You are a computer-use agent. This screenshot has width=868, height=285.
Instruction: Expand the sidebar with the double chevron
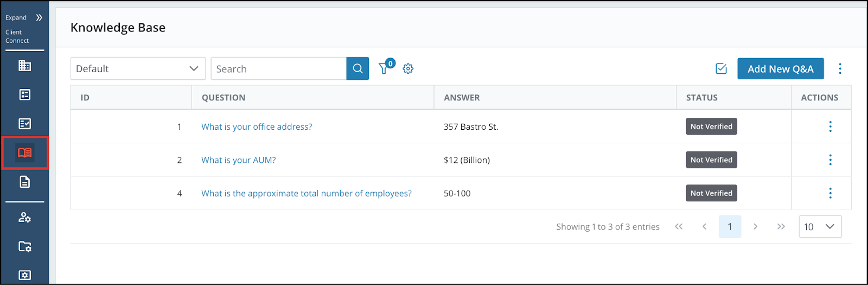39,17
